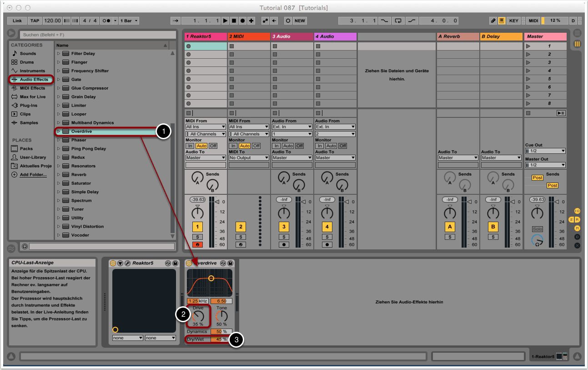Toggle Draw Mode pencil icon

(493, 20)
